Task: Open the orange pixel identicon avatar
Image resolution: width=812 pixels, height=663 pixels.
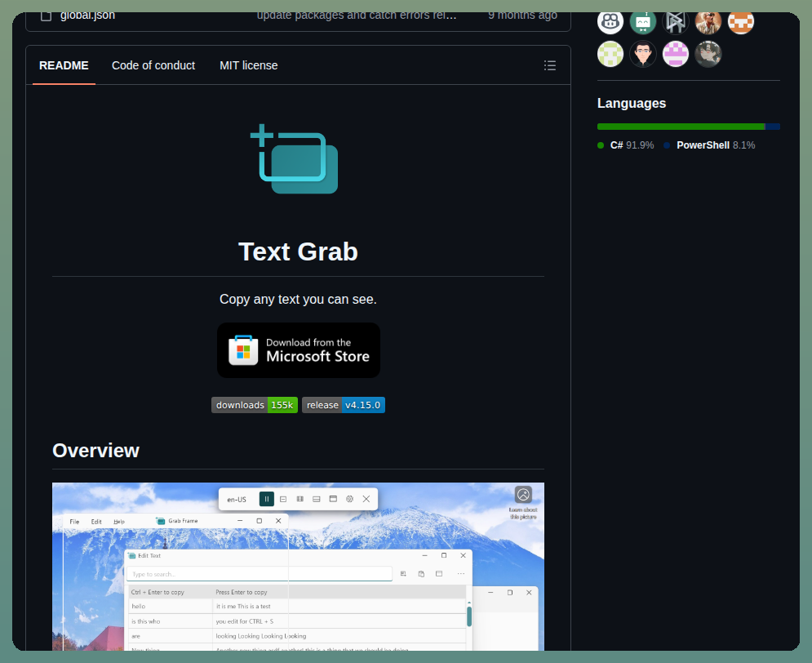Action: pos(741,21)
